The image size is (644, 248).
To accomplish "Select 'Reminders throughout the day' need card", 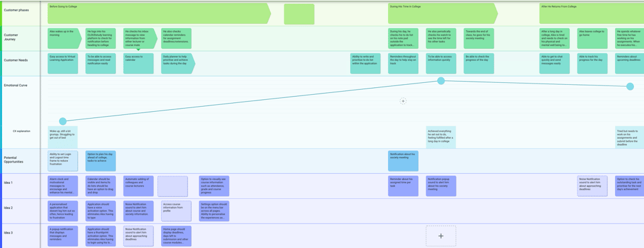I will (x=403, y=63).
